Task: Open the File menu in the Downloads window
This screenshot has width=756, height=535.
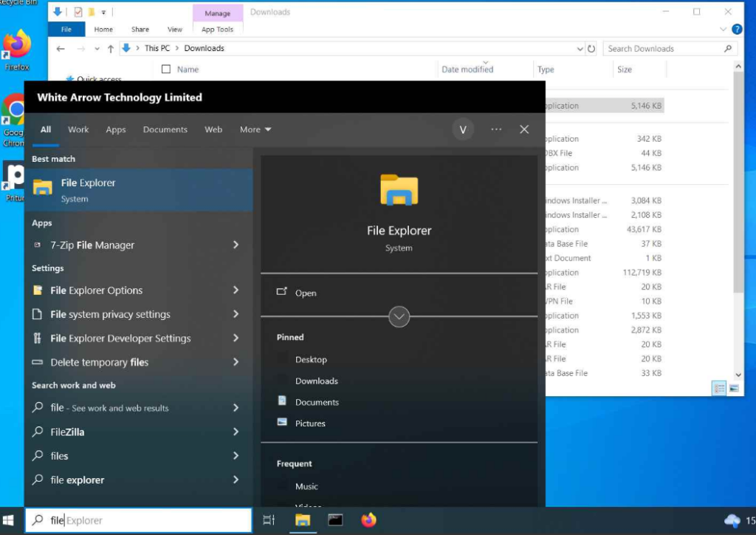Action: (66, 30)
